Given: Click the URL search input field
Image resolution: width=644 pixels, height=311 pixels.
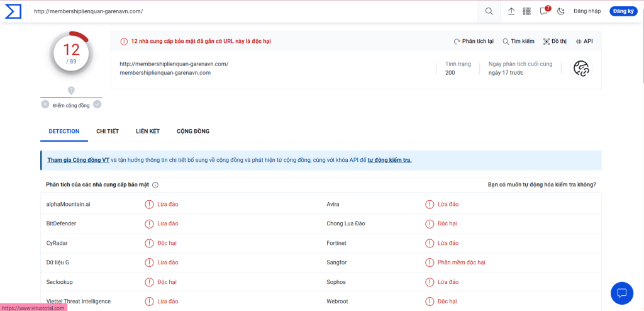Looking at the screenshot, I should [x=253, y=11].
